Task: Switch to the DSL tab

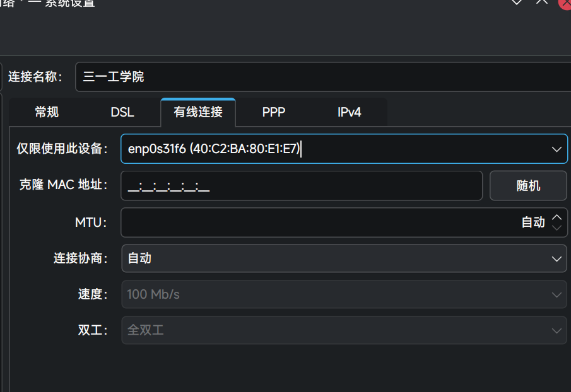Action: click(x=122, y=113)
